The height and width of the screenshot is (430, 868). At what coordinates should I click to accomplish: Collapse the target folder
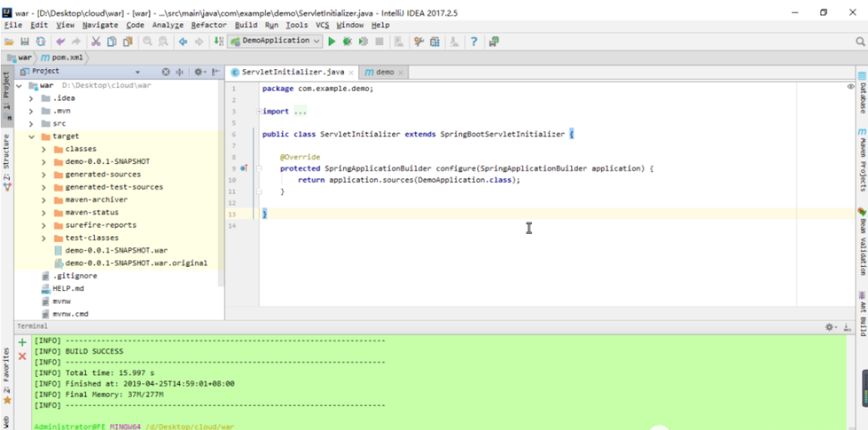pos(32,137)
